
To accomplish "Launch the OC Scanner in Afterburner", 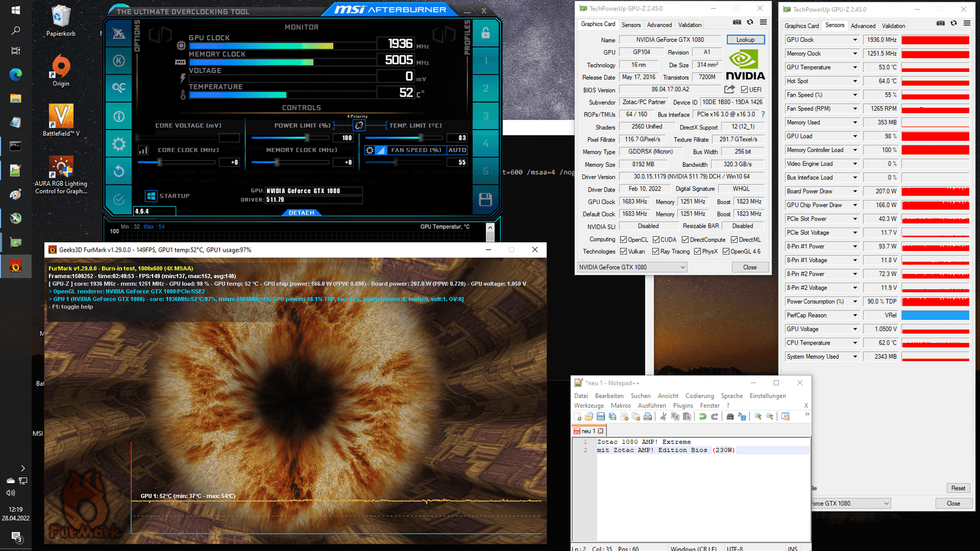I will 119,88.
